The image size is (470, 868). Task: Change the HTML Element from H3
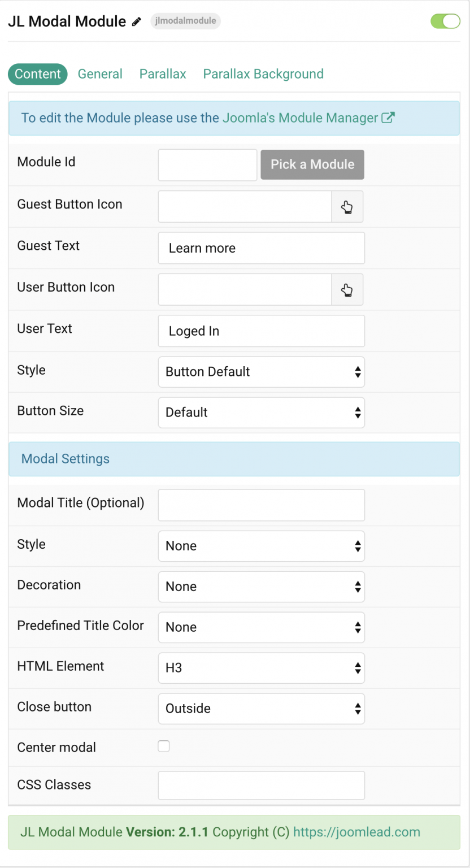[261, 668]
